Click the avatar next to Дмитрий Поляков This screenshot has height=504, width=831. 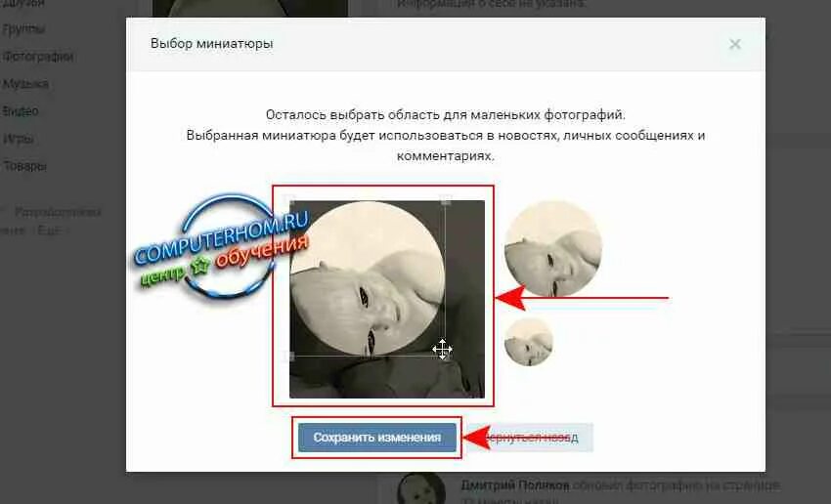tap(421, 488)
